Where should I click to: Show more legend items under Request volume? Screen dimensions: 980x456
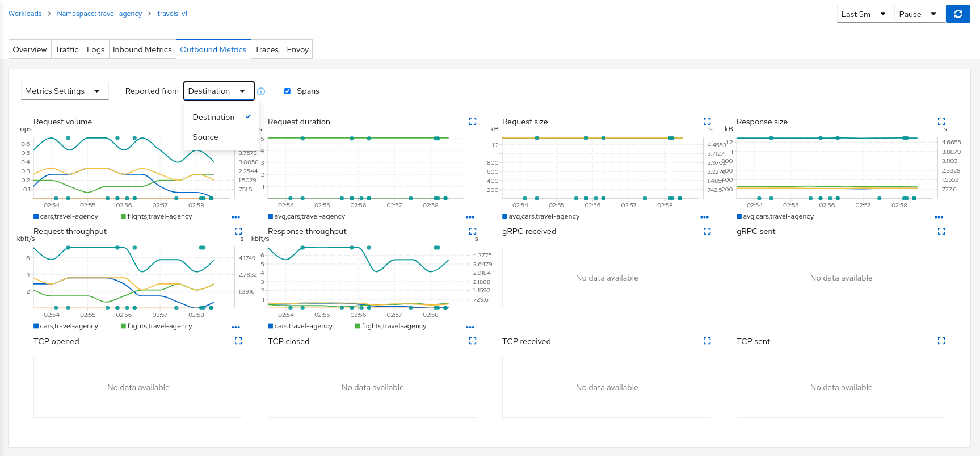[235, 217]
